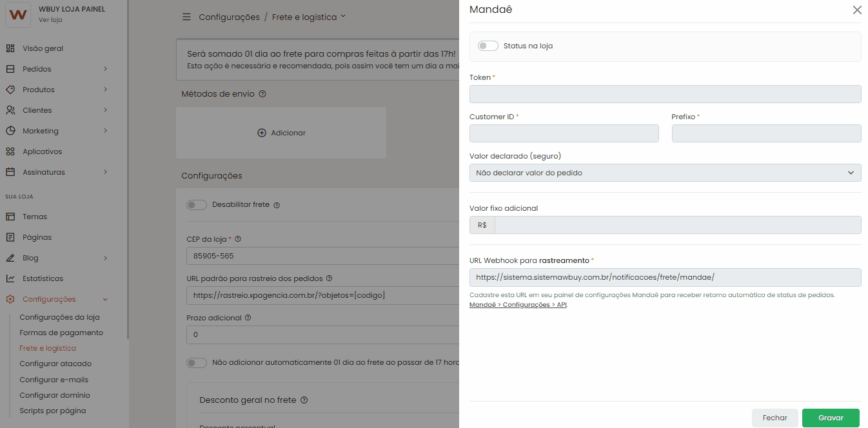Screen dimensions: 868x428
Task: Click into the Token input field
Action: 665,94
